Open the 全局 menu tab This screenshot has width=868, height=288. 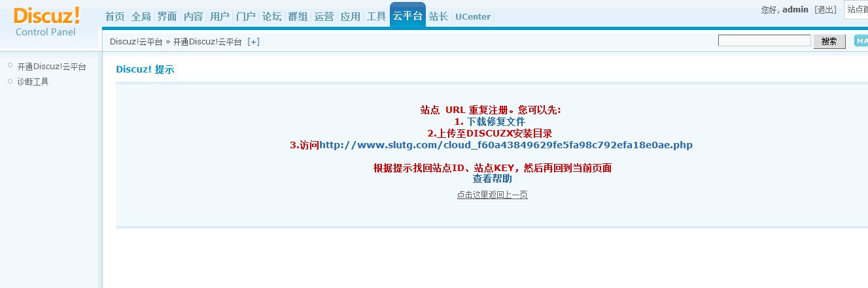click(141, 16)
